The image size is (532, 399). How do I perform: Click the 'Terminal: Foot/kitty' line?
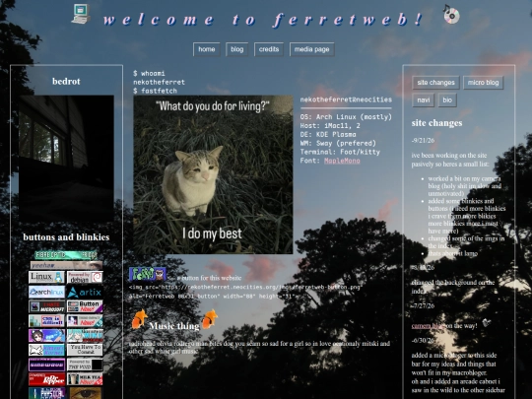pos(340,152)
